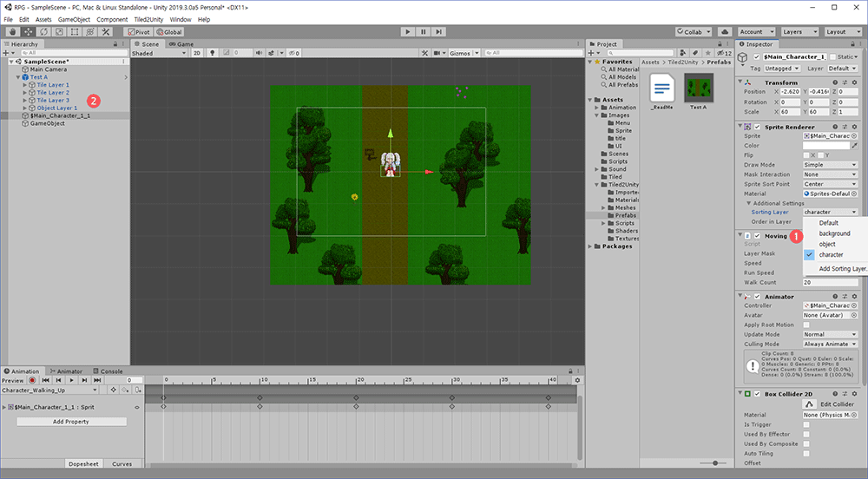The width and height of the screenshot is (868, 479).
Task: Enable Is Trigger checkbox
Action: pyautogui.click(x=806, y=425)
